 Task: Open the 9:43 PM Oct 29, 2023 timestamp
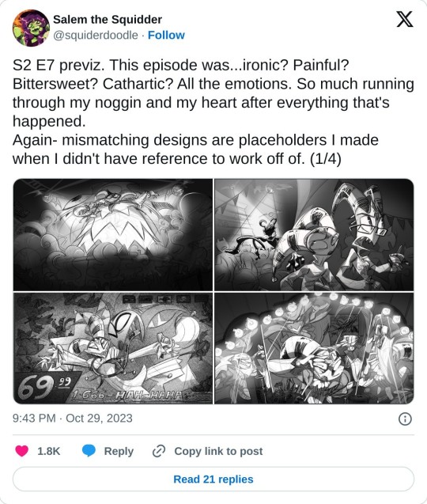[73, 419]
